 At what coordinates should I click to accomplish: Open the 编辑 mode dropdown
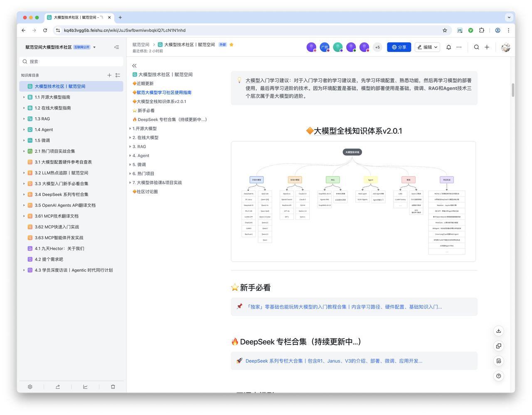[428, 47]
